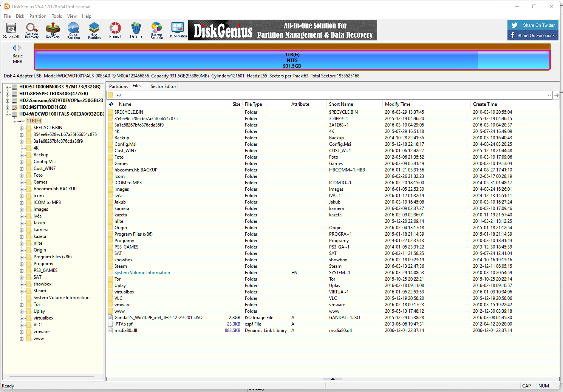Image resolution: width=563 pixels, height=392 pixels.
Task: Sort files by the Modify Time column
Action: click(x=398, y=104)
